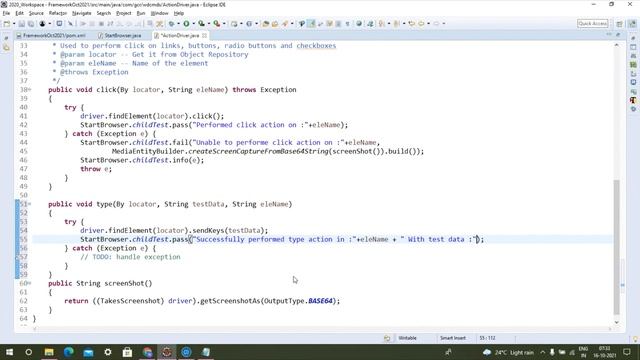Viewport: 640px width, 360px height.
Task: Open Microsoft Edge from the taskbar
Action: pos(69,352)
